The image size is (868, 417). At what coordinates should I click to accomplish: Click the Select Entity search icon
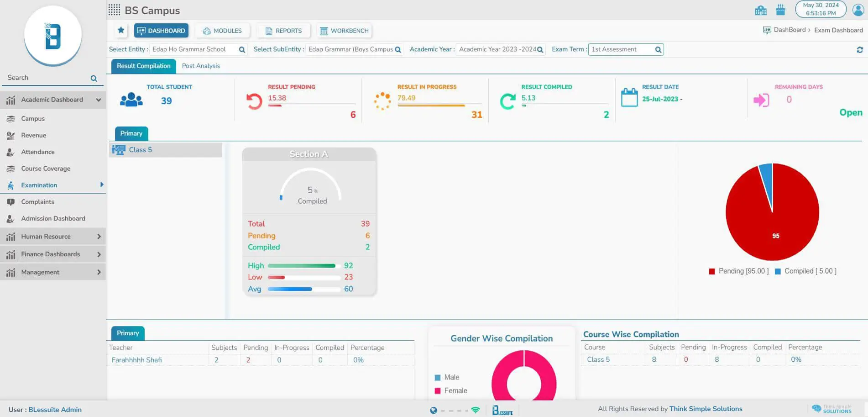click(242, 50)
